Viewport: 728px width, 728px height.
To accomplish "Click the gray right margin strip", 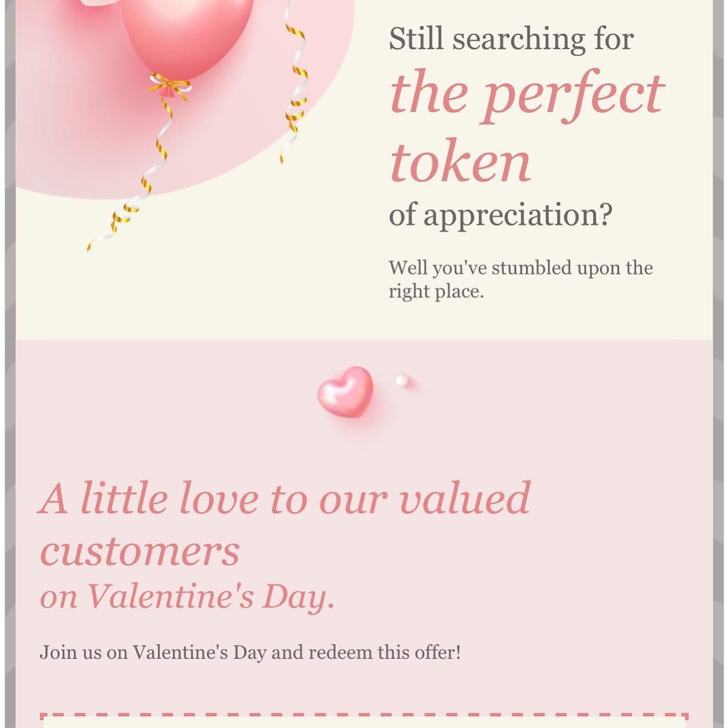I will click(718, 389).
